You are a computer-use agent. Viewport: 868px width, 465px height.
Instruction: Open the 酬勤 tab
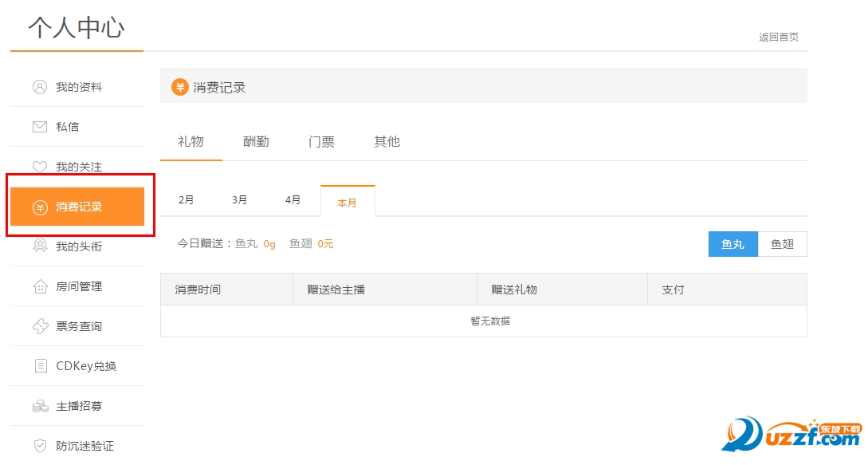256,142
